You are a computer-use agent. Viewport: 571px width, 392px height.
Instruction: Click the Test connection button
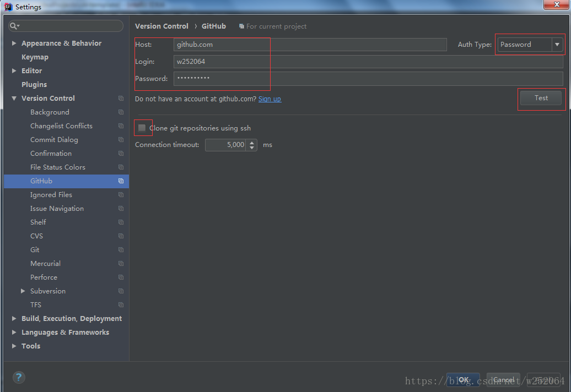tap(541, 98)
